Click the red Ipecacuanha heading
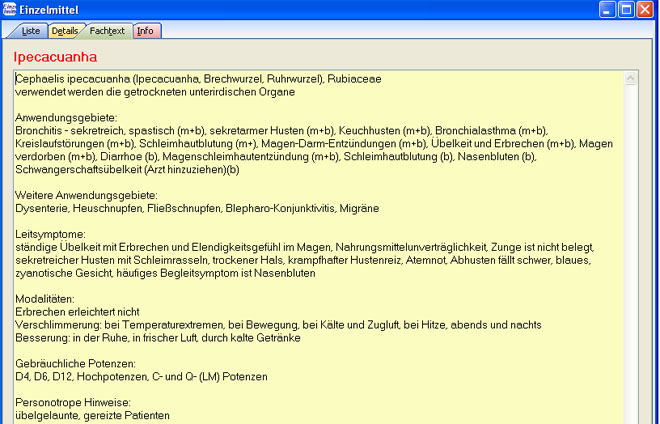 pyautogui.click(x=54, y=56)
